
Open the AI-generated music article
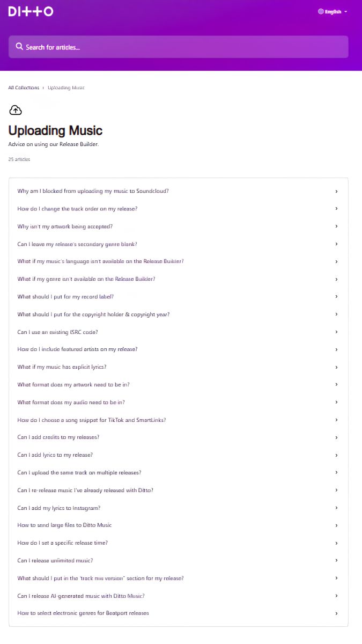80,596
